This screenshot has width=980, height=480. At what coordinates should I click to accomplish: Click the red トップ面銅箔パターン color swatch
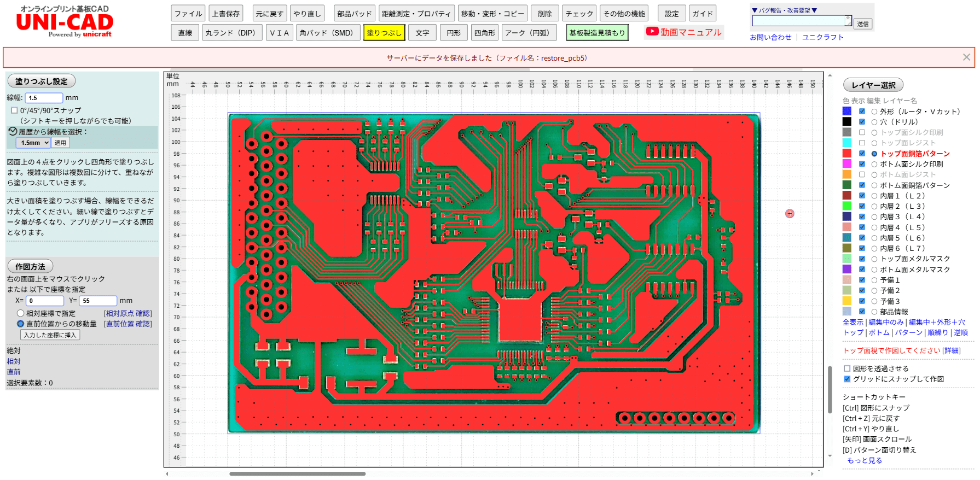point(846,154)
